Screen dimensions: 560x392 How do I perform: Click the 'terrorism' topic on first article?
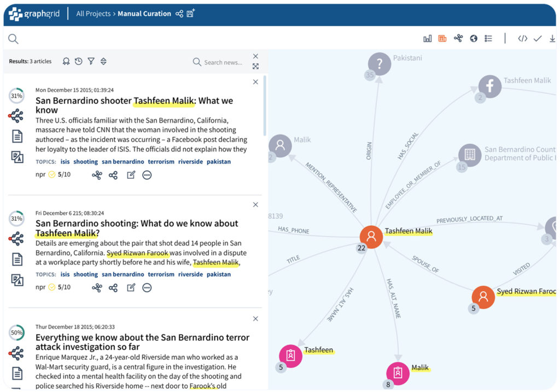coord(161,162)
